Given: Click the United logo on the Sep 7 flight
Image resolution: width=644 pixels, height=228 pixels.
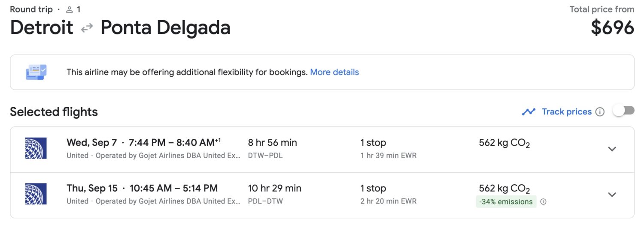Looking at the screenshot, I should pyautogui.click(x=36, y=148).
